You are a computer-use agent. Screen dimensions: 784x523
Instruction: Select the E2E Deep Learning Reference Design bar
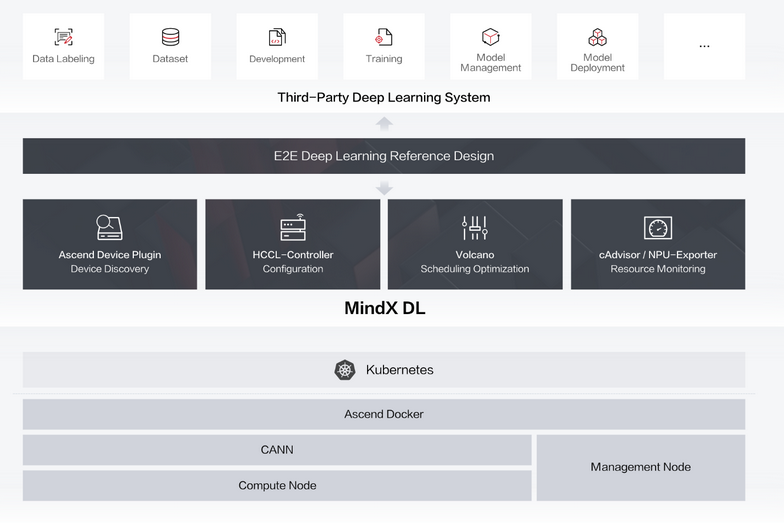click(384, 156)
